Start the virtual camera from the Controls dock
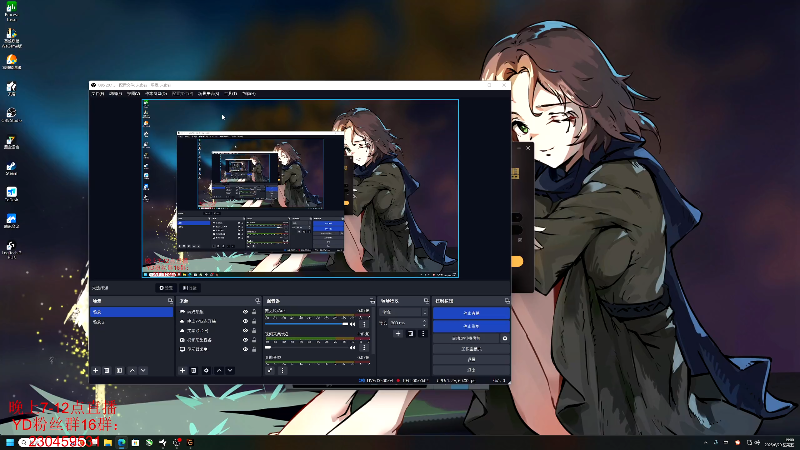The image size is (800, 450). [x=466, y=338]
